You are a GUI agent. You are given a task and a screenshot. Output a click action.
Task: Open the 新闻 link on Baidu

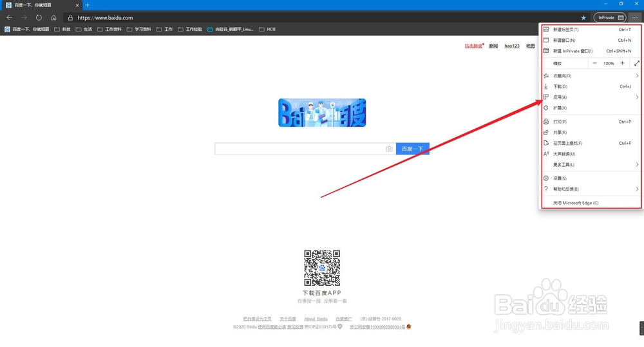493,46
